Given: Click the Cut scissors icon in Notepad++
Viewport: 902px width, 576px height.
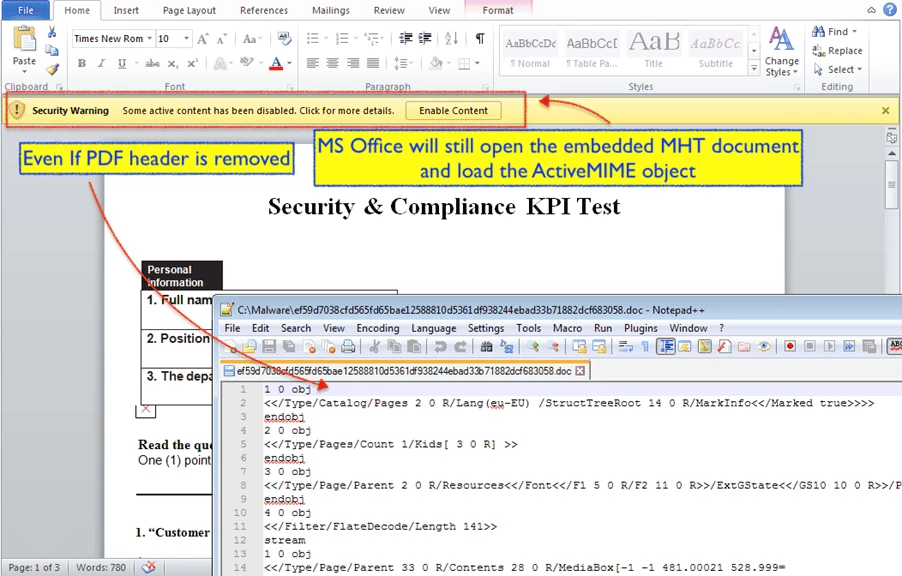Looking at the screenshot, I should click(x=375, y=347).
